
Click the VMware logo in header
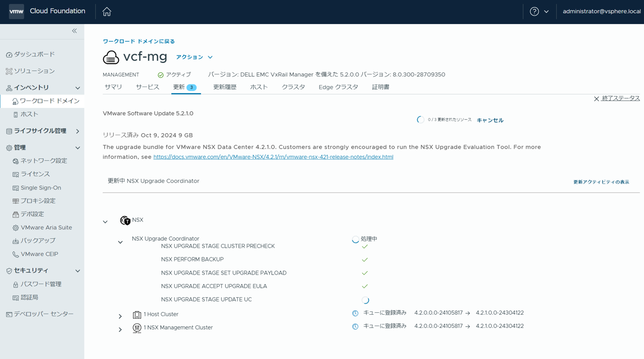[x=16, y=11]
